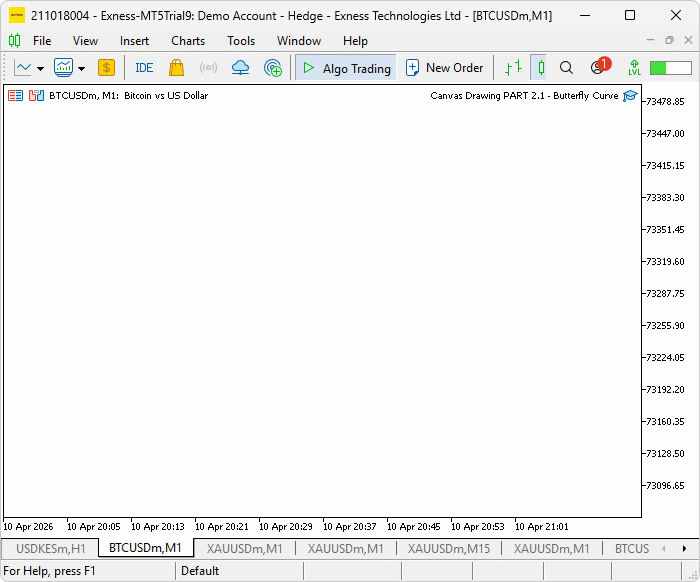Image resolution: width=700 pixels, height=582 pixels.
Task: Open the File menu
Action: [x=42, y=41]
